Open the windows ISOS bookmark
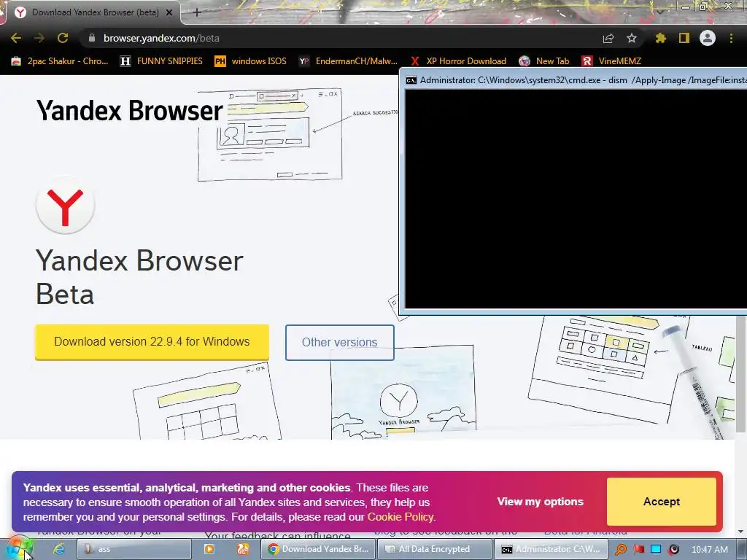The image size is (747, 560). (x=251, y=61)
